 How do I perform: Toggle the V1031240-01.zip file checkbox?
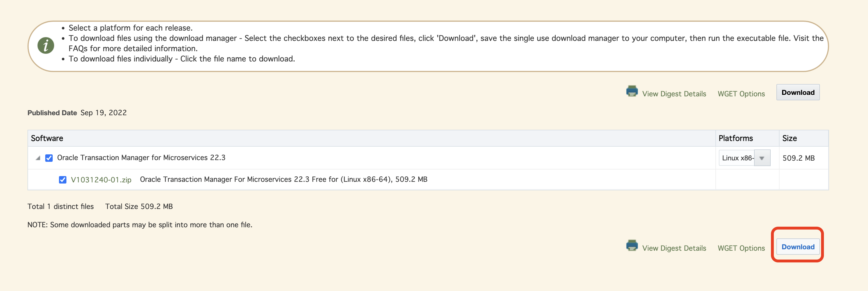pyautogui.click(x=63, y=180)
